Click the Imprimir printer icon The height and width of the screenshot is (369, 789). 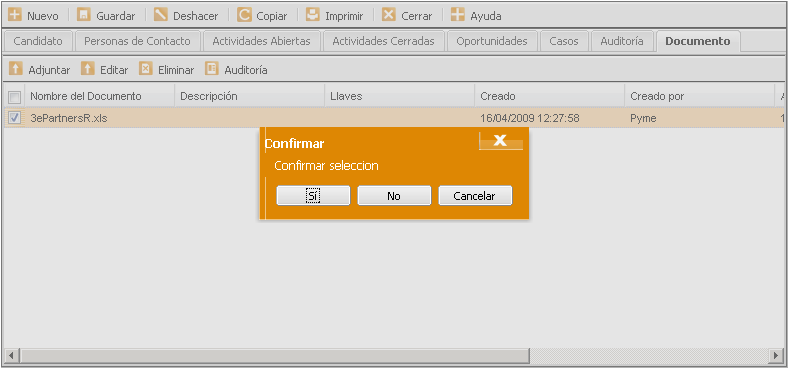pos(313,15)
